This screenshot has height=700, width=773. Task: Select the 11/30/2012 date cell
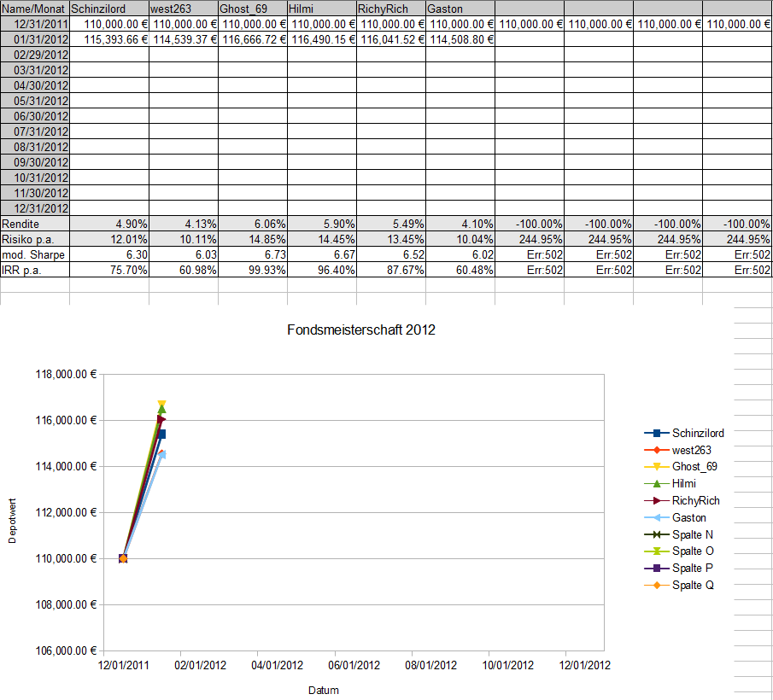(35, 193)
